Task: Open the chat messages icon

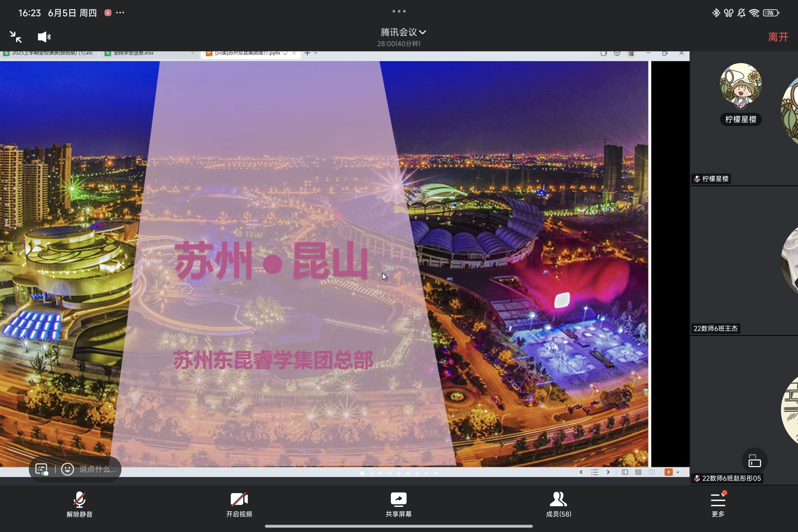Action: [41, 469]
